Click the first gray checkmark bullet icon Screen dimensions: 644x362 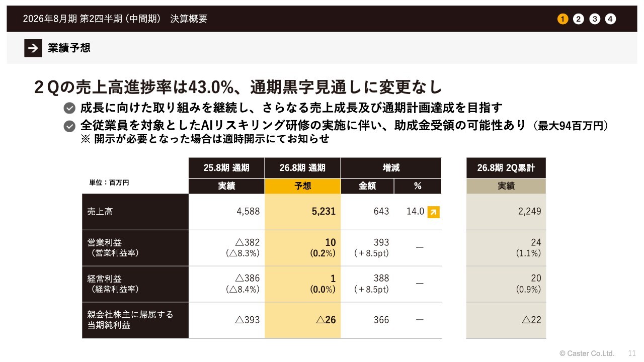click(70, 108)
